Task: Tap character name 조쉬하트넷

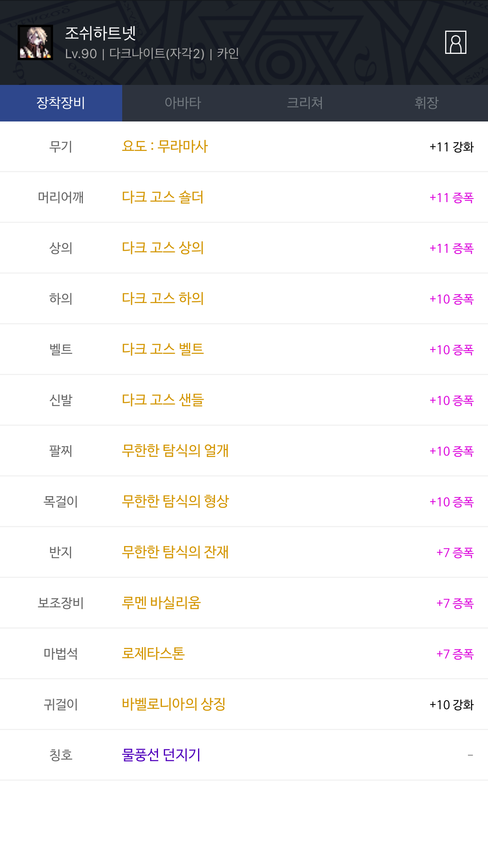Action: point(101,33)
